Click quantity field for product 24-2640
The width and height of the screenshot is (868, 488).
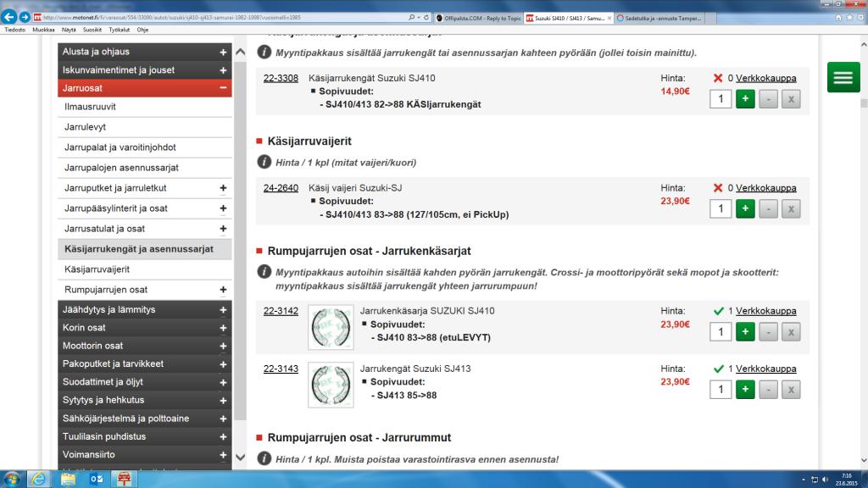[x=721, y=208]
